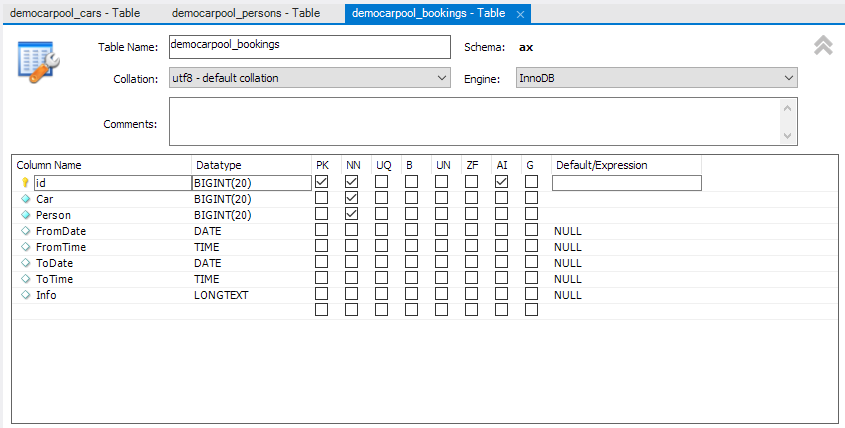Image resolution: width=845 pixels, height=428 pixels.
Task: Click the diamond icon beside Person column
Action: pyautogui.click(x=26, y=215)
